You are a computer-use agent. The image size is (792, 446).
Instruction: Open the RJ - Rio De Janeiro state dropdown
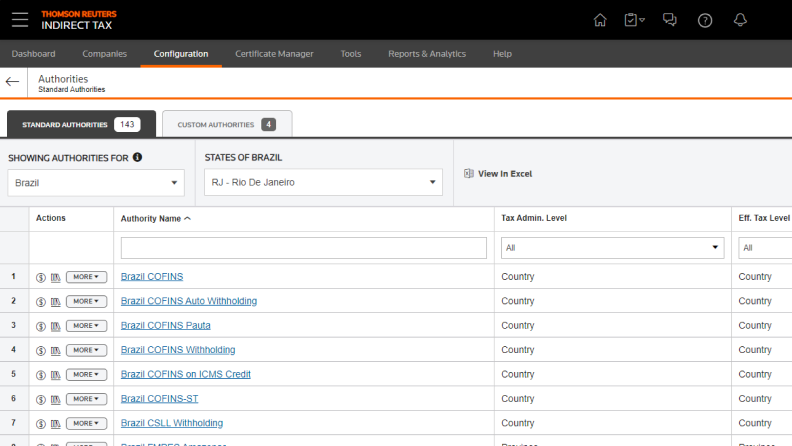pos(323,183)
